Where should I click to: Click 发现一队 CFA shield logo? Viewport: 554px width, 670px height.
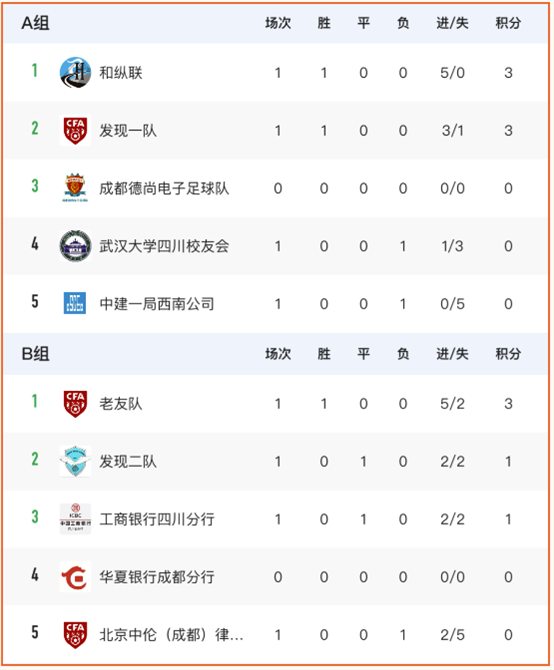[x=75, y=130]
